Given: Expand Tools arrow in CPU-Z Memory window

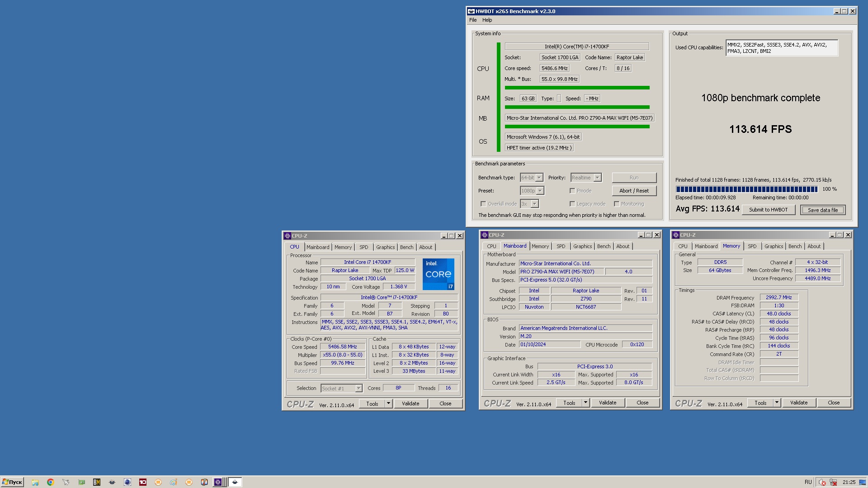Looking at the screenshot, I should 777,403.
